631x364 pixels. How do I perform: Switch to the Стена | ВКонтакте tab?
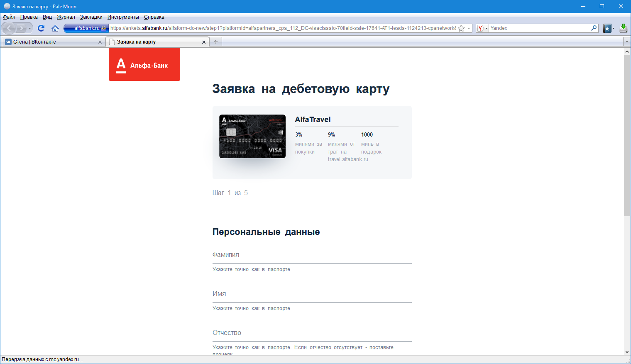(53, 42)
